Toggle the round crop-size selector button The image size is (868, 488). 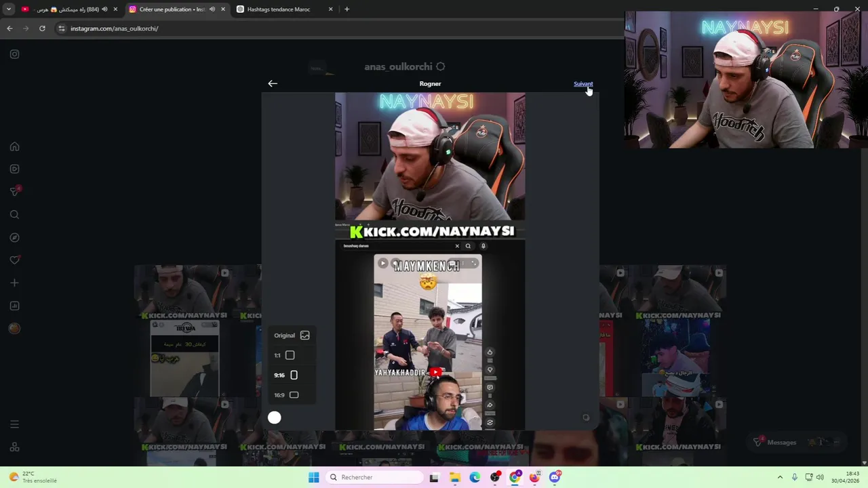[274, 418]
